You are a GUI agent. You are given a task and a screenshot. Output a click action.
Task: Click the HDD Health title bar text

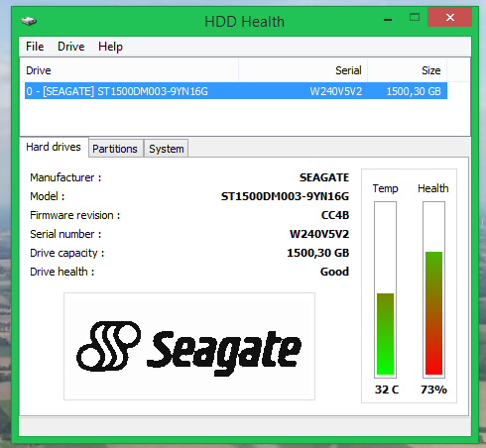click(x=244, y=22)
